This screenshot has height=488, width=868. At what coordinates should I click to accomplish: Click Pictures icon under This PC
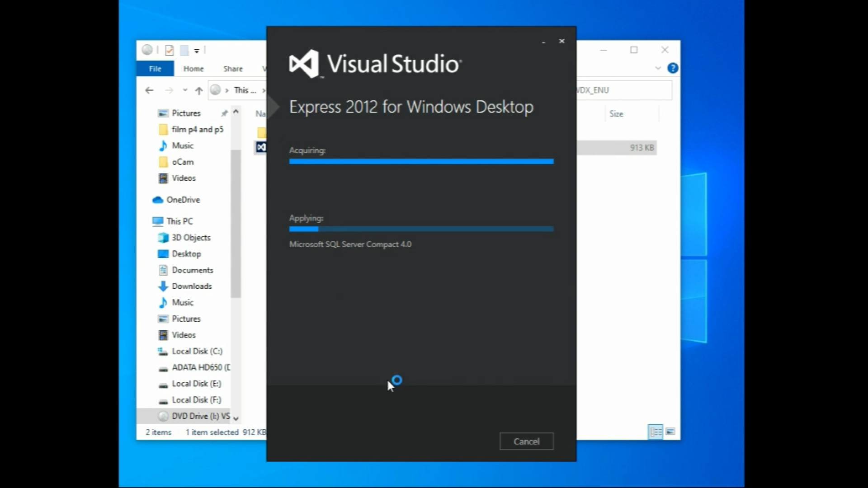[163, 319]
